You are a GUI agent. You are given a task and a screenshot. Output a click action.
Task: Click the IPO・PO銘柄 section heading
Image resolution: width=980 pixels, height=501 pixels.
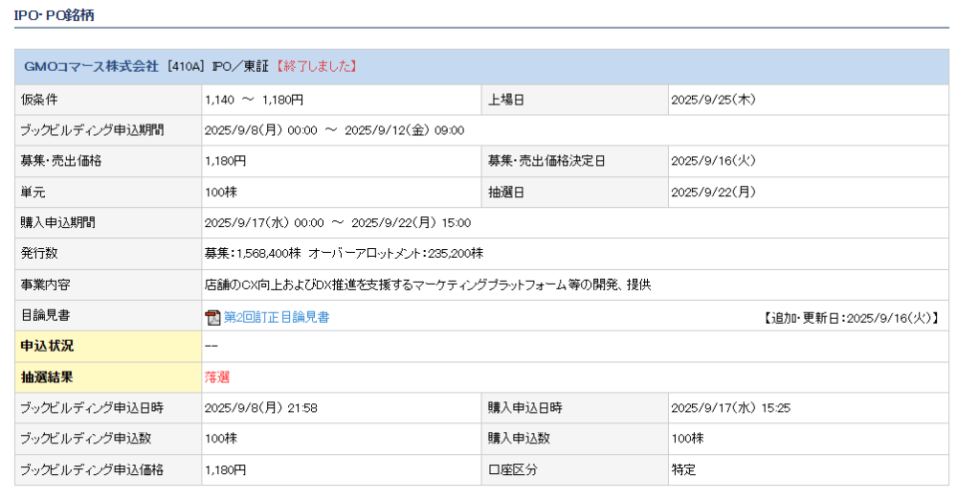(54, 15)
